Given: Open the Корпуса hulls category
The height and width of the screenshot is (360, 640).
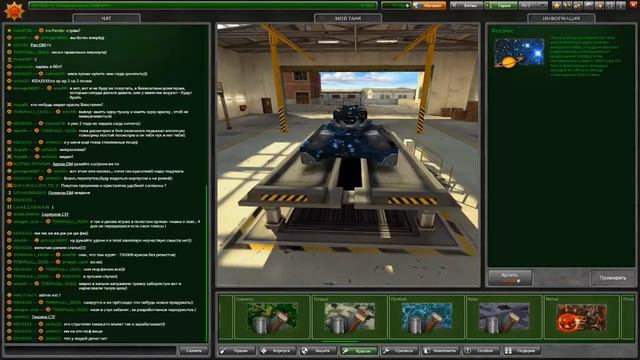Looking at the screenshot, I should point(278,351).
